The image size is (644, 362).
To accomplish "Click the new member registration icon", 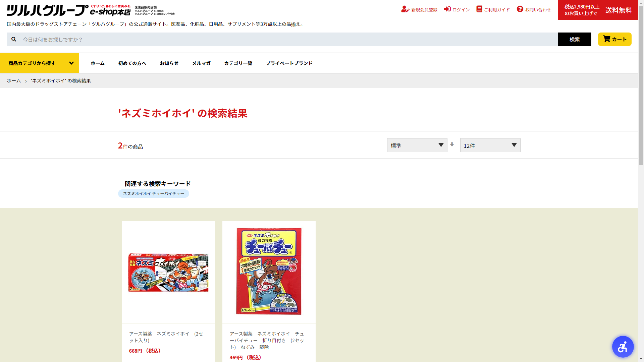I will tap(405, 9).
